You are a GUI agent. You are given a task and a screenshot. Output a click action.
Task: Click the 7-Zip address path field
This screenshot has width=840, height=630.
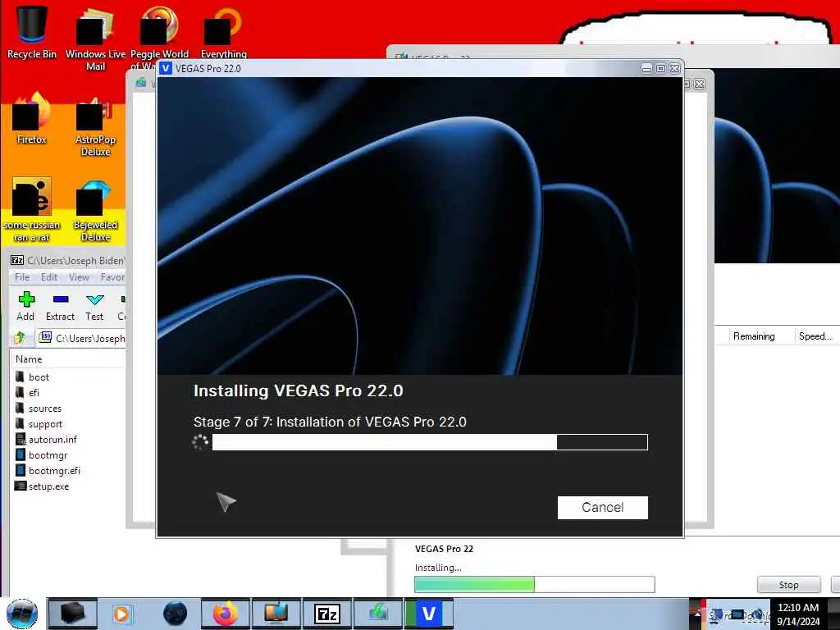[81, 338]
